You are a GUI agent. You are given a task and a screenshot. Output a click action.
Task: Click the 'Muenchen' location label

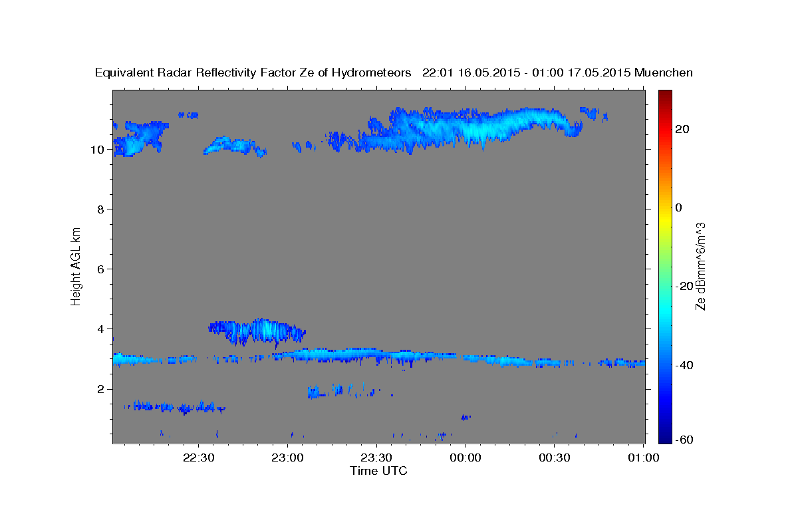click(x=664, y=73)
